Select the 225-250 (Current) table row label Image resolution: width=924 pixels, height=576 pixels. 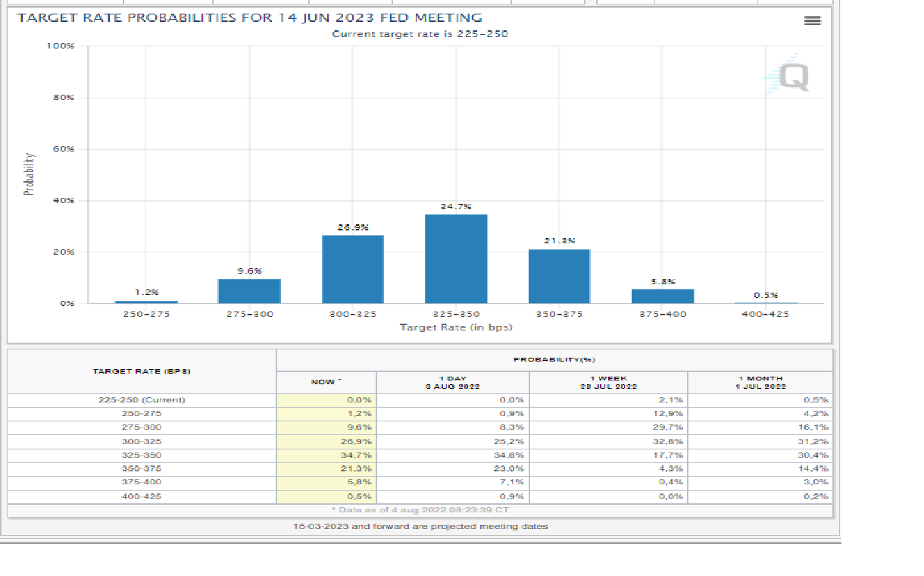pos(142,399)
